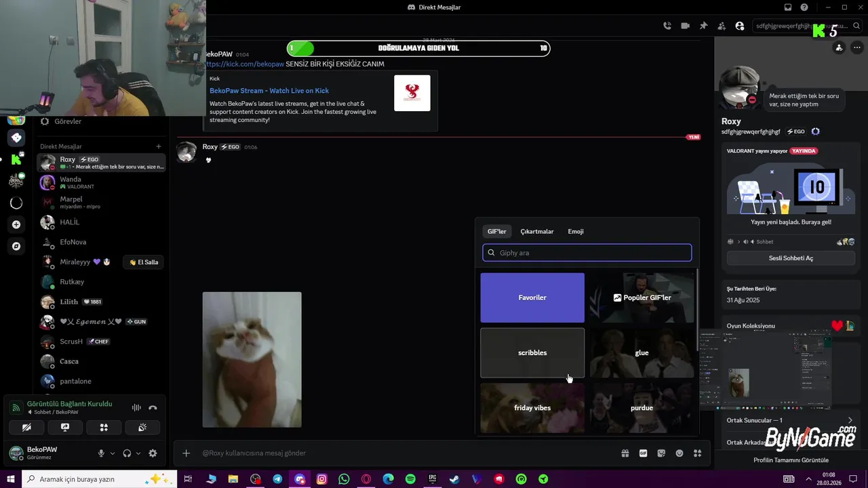
Task: Open Wanda direct message
Action: click(x=102, y=183)
